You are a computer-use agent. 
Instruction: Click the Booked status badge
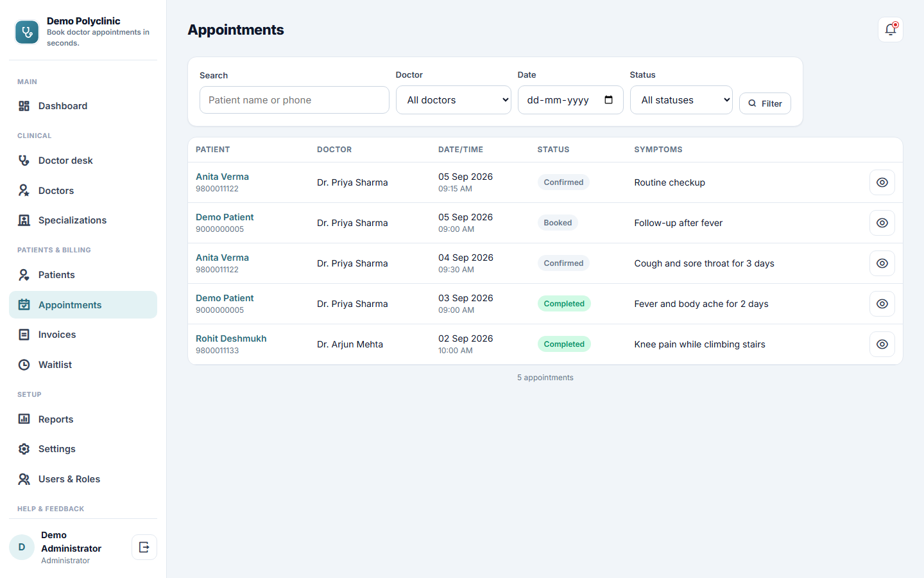[x=558, y=223]
